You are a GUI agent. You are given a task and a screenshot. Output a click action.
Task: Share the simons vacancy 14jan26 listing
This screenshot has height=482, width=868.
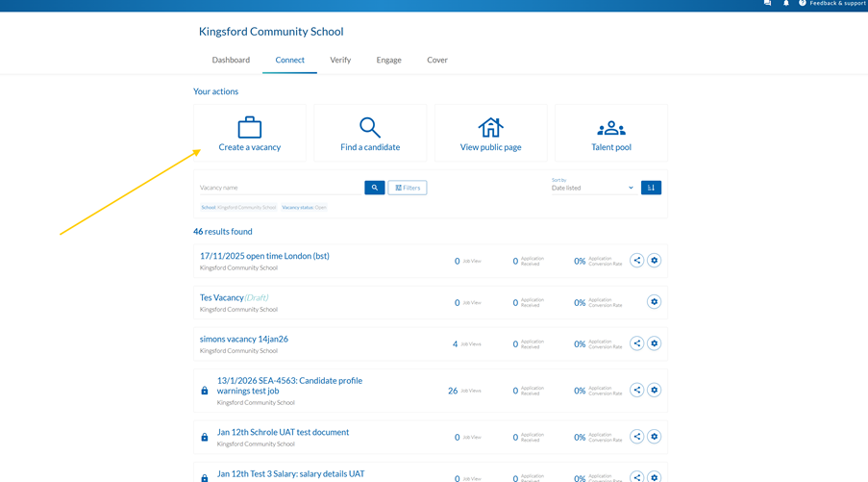pos(636,343)
